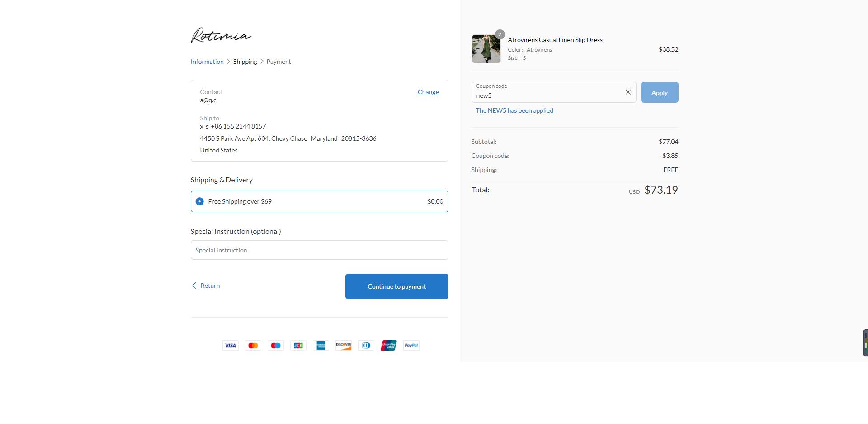This screenshot has width=868, height=424.
Task: Click the Apply coupon button
Action: click(660, 92)
